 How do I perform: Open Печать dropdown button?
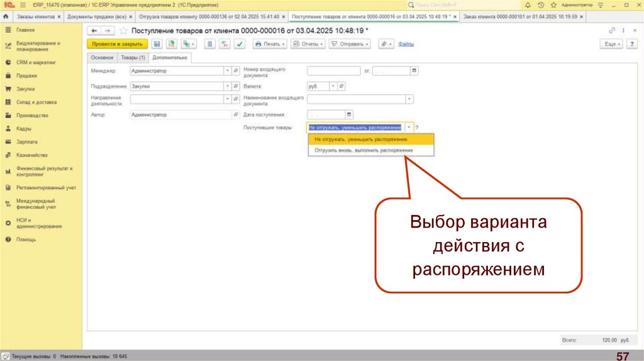[x=270, y=44]
